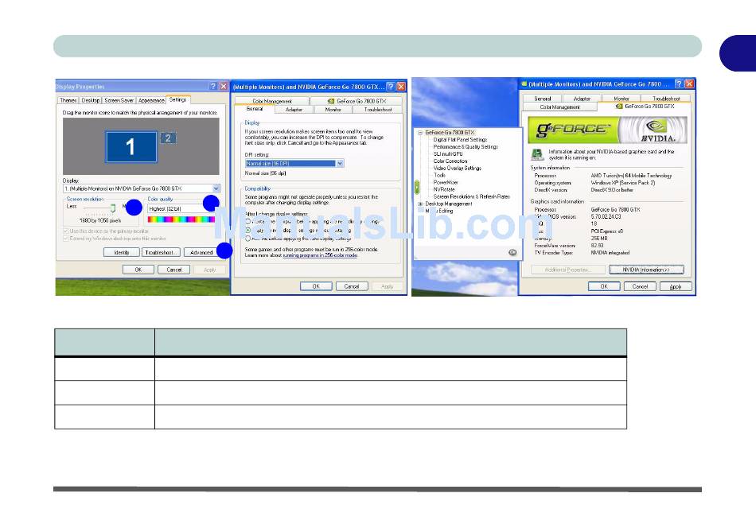Select PowerMizer in the NVIDIA tree
Viewport: 756px width, 532px height.
coord(446,183)
